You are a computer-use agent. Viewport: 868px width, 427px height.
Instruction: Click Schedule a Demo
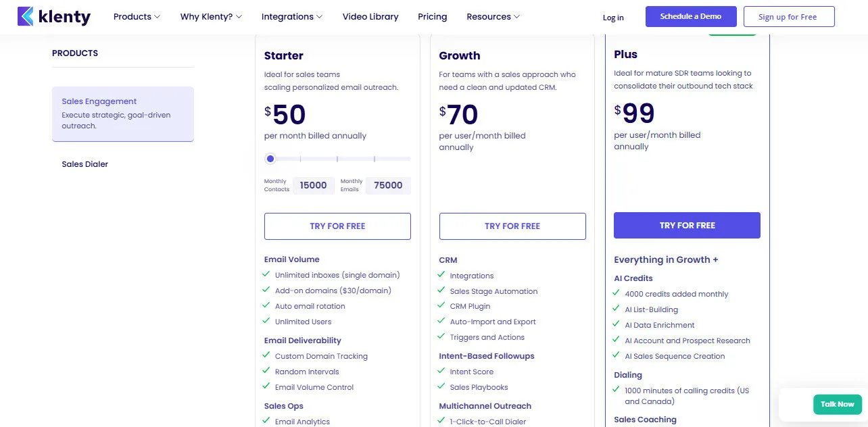tap(690, 16)
